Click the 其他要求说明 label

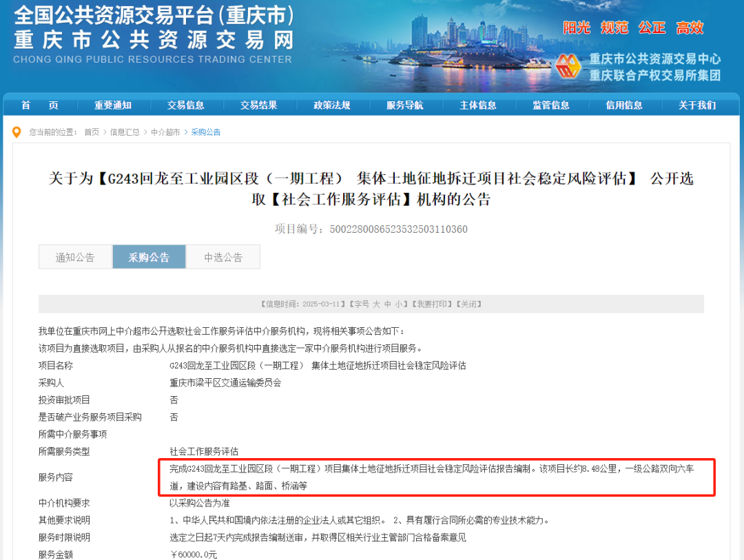coord(64,520)
